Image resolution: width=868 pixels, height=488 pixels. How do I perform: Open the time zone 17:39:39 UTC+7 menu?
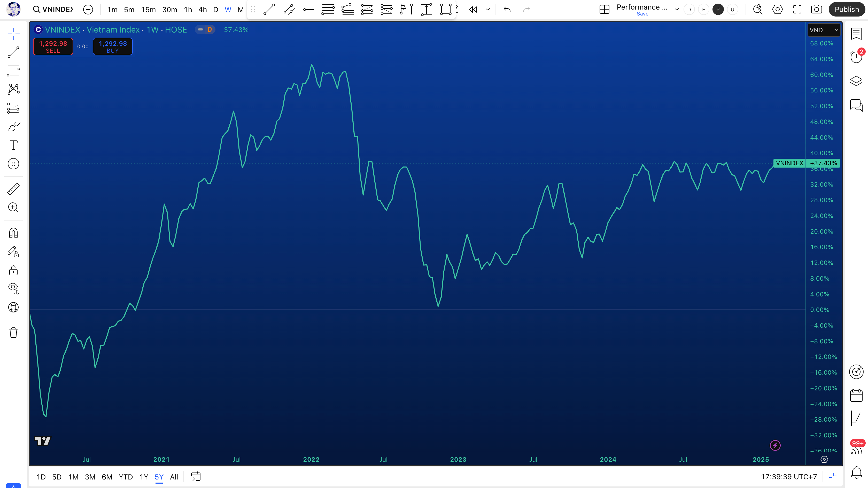(x=789, y=477)
